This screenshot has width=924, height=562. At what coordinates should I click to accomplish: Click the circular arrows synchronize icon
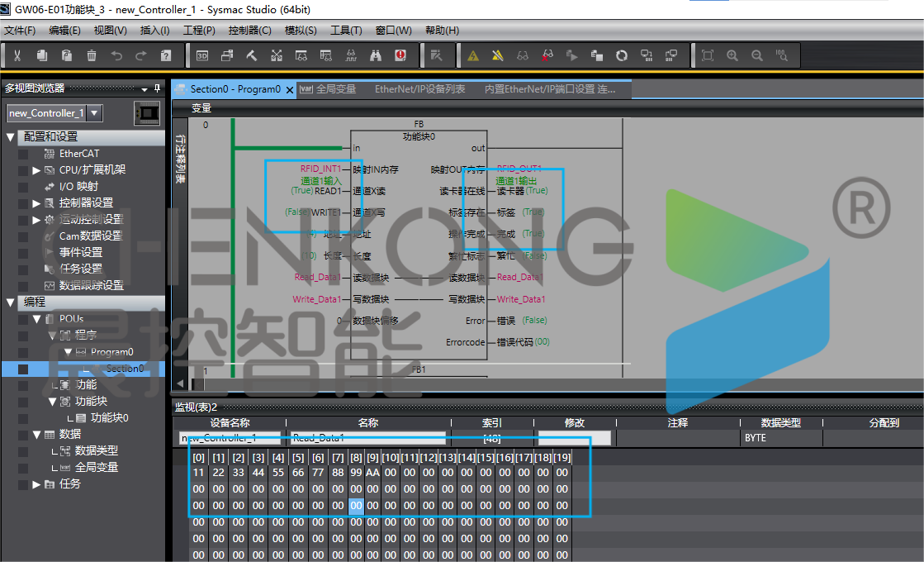coord(621,55)
